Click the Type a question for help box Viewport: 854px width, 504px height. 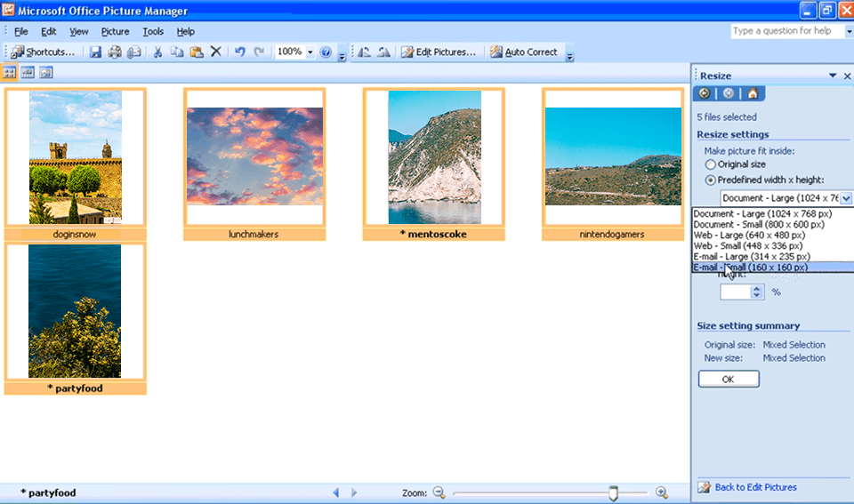pyautogui.click(x=787, y=31)
